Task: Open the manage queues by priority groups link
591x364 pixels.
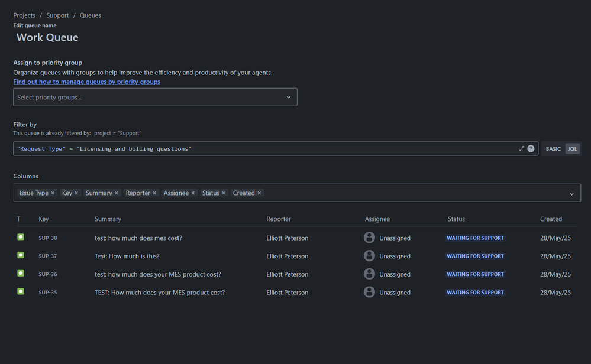Action: 86,82
